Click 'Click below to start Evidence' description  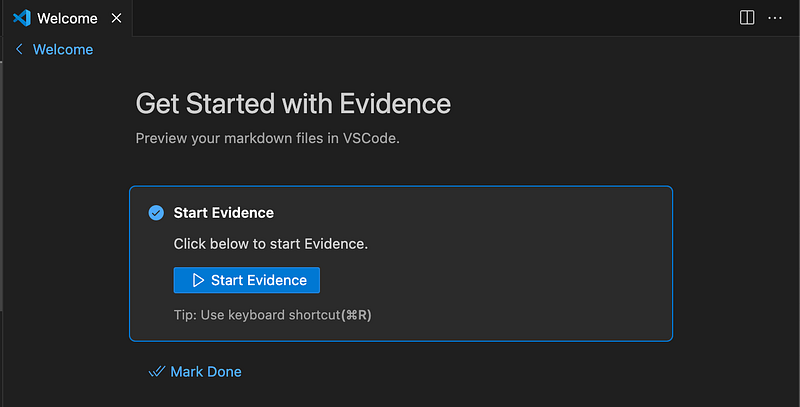click(x=270, y=244)
